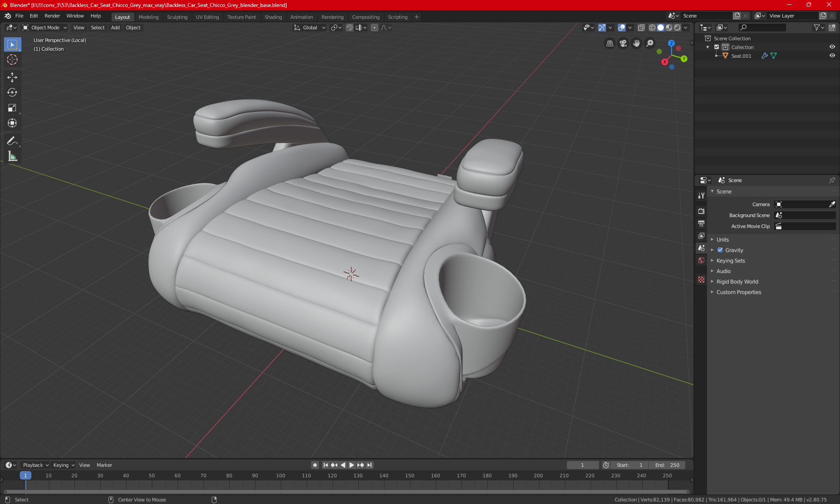The height and width of the screenshot is (504, 840).
Task: Toggle camera view in viewport
Action: point(623,43)
